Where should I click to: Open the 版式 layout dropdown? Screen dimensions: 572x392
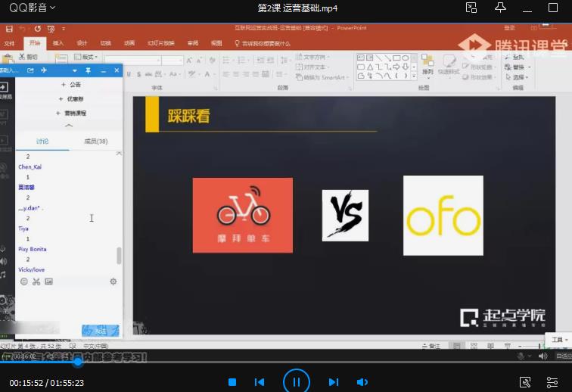[x=86, y=57]
